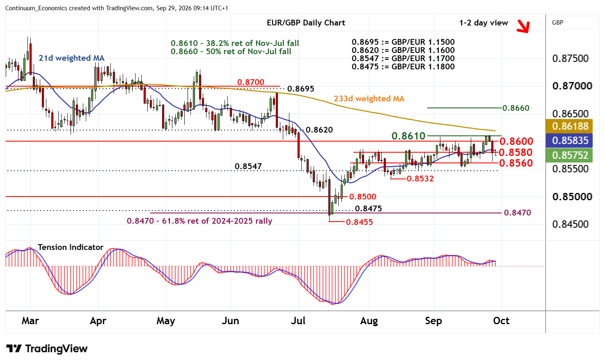Click the red 0.8560 support label
The image size is (605, 364).
point(516,163)
